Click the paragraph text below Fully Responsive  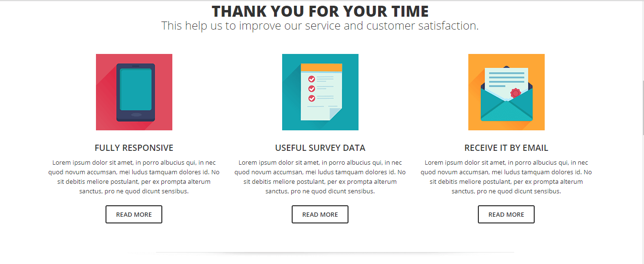(134, 177)
